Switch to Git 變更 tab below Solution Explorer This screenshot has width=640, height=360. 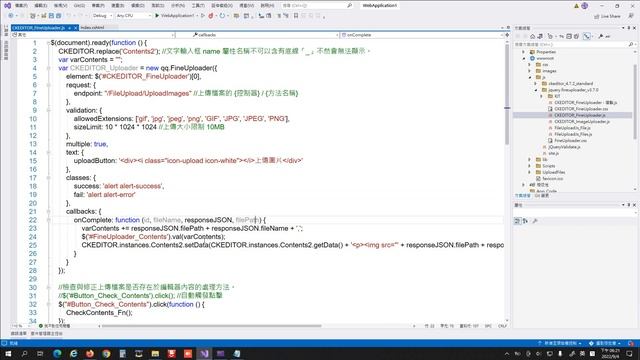click(x=542, y=196)
